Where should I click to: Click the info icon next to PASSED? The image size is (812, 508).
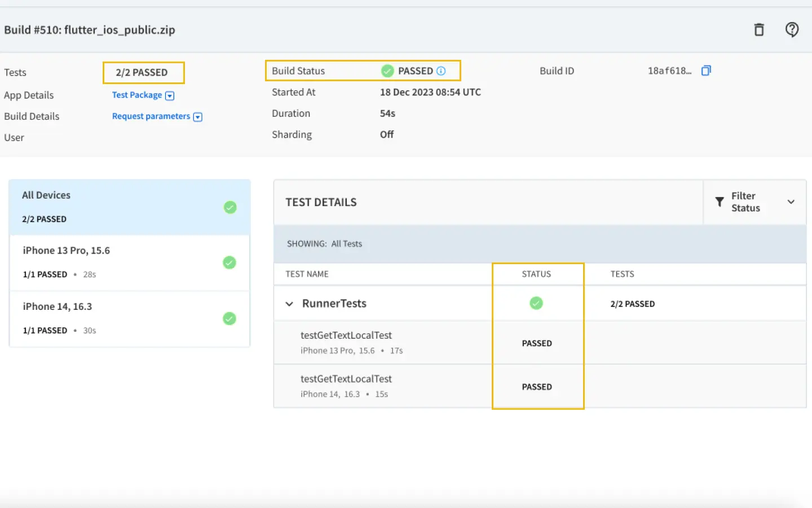[441, 71]
